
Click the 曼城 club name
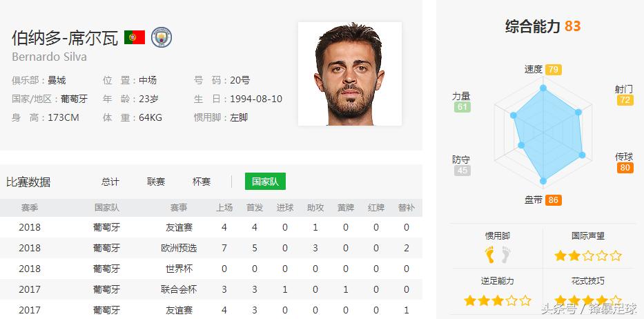pos(57,80)
